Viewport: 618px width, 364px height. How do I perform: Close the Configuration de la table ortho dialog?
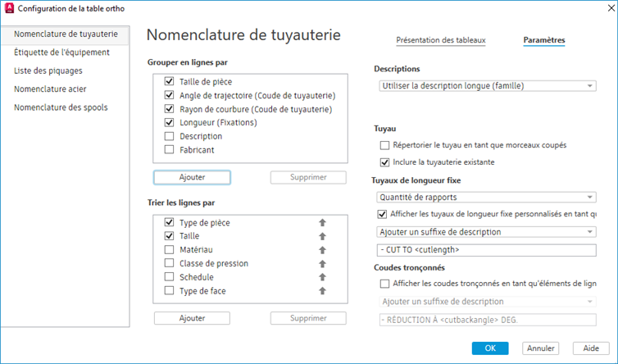602,9
